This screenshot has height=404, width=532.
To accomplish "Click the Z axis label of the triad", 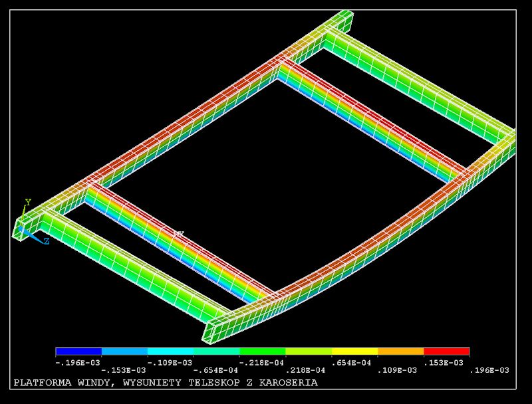I will (x=47, y=241).
